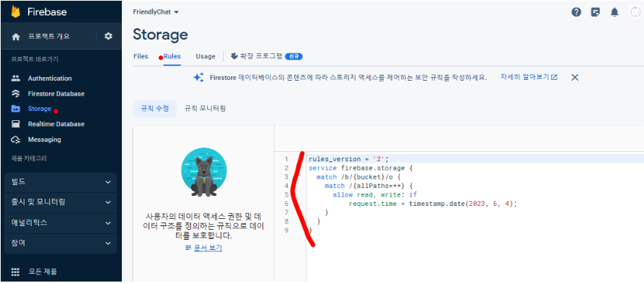Click the Authentication people icon
Viewport: 644px width, 283px height.
[16, 78]
